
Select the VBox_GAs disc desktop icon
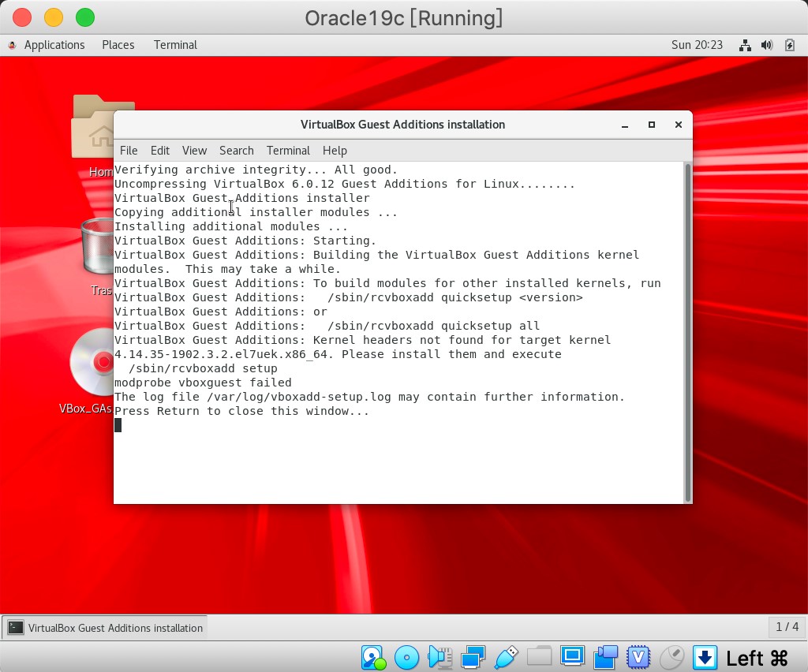click(92, 371)
